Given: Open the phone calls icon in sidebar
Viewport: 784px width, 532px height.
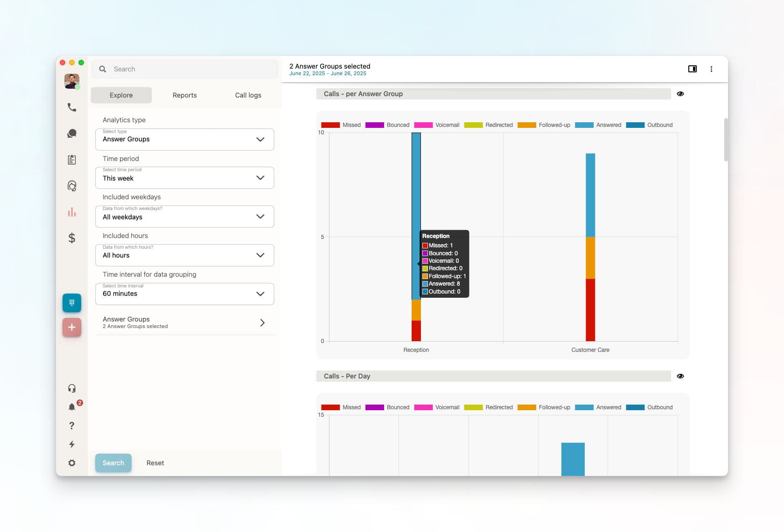Looking at the screenshot, I should click(71, 107).
